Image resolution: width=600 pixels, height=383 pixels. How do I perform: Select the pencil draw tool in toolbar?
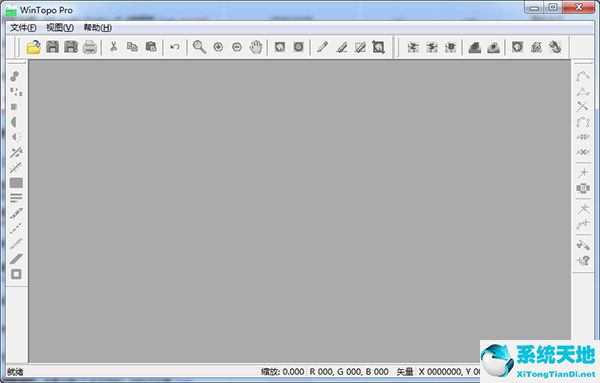[x=322, y=47]
